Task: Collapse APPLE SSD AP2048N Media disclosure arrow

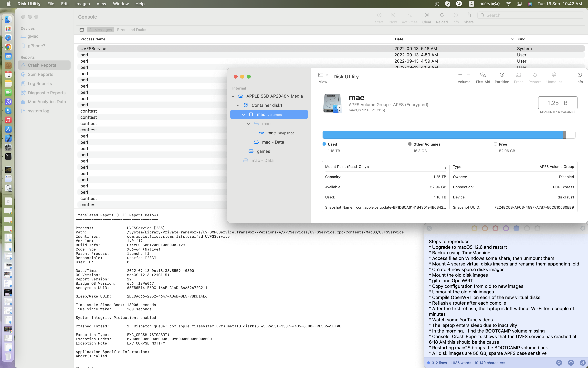Action: [233, 96]
